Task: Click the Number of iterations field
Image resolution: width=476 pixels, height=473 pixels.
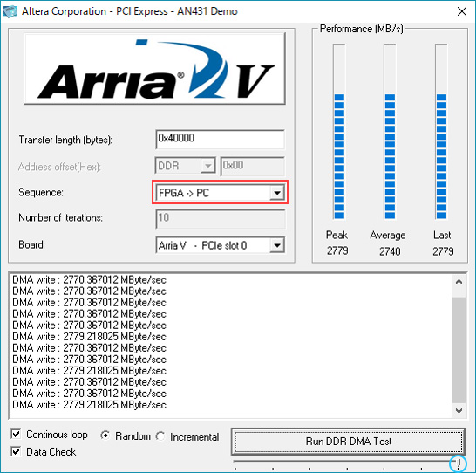Action: pyautogui.click(x=221, y=218)
